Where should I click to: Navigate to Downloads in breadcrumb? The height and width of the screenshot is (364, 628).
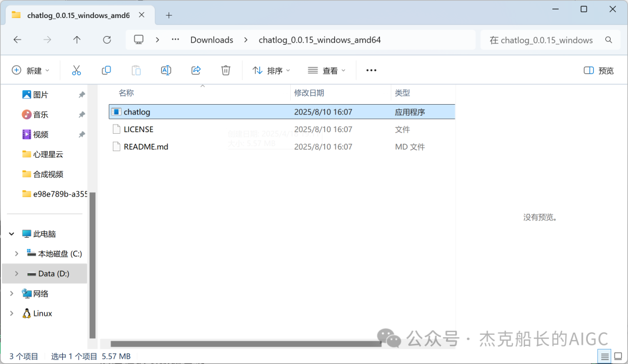click(212, 40)
